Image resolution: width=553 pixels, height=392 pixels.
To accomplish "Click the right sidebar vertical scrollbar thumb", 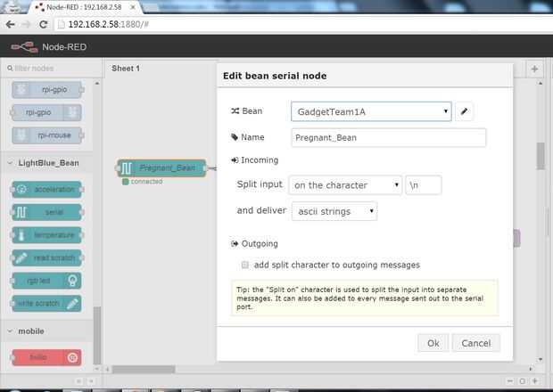I will pos(541,157).
